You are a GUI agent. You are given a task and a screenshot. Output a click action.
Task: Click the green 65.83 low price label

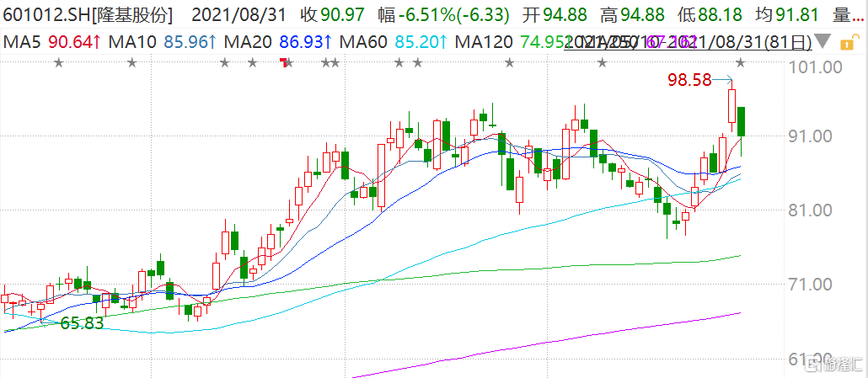tap(82, 323)
